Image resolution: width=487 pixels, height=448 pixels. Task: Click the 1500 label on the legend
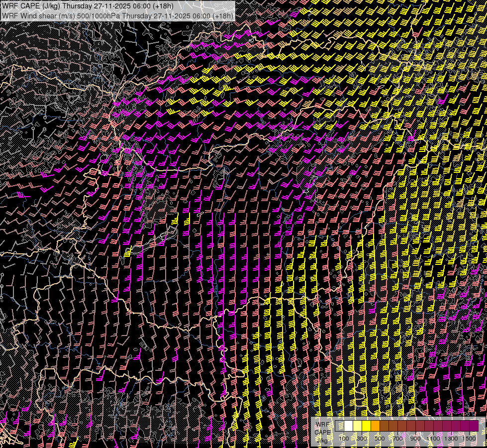pyautogui.click(x=470, y=438)
